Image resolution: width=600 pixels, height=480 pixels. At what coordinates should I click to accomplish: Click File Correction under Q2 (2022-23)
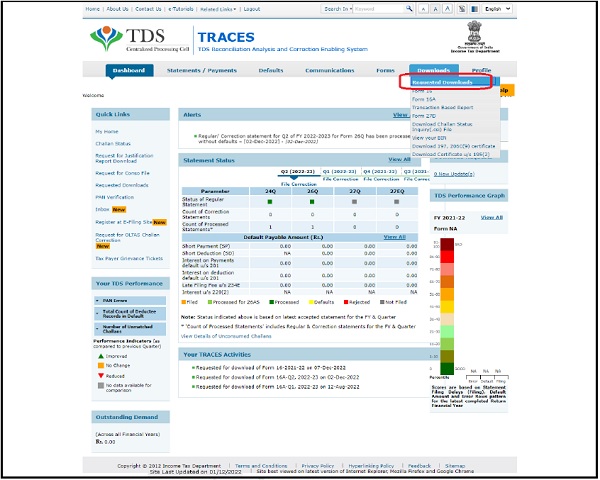(298, 184)
